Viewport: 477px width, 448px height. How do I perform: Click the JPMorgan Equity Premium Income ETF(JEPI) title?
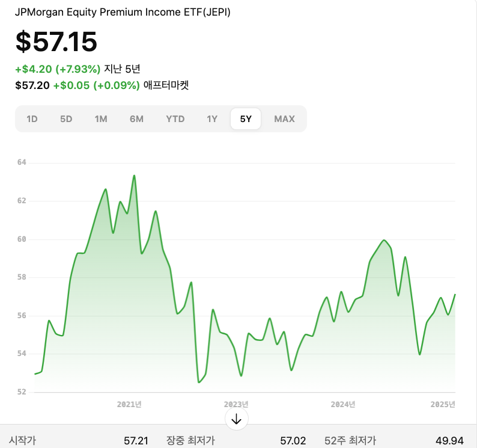click(x=123, y=12)
